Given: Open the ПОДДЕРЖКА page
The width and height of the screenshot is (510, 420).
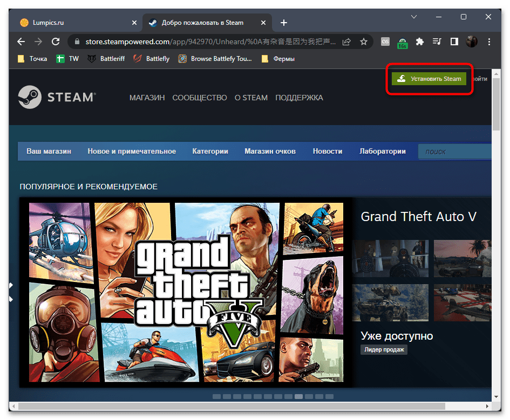Looking at the screenshot, I should coord(299,98).
